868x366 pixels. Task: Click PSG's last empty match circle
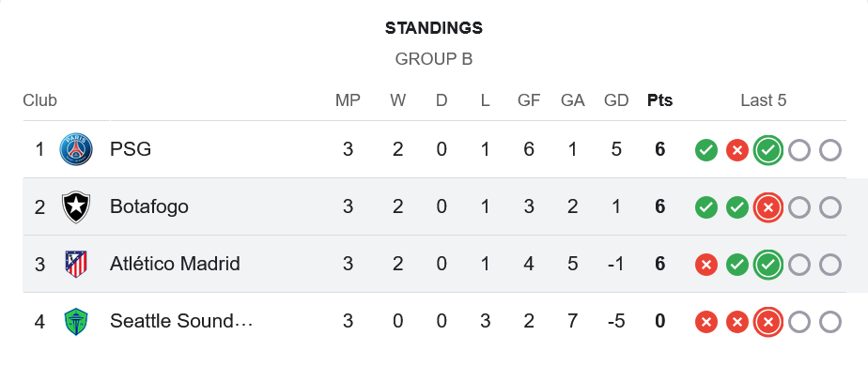tap(830, 150)
